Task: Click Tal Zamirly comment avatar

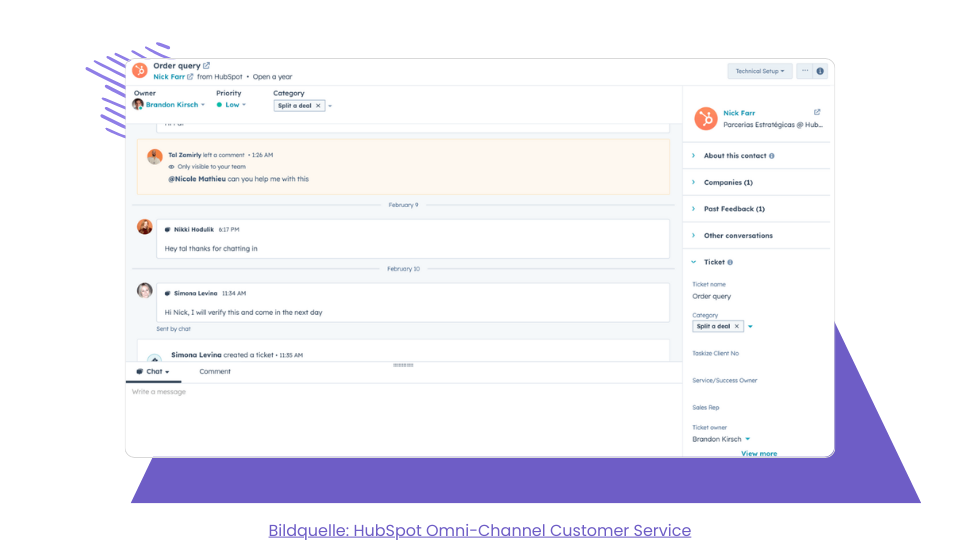Action: (155, 157)
